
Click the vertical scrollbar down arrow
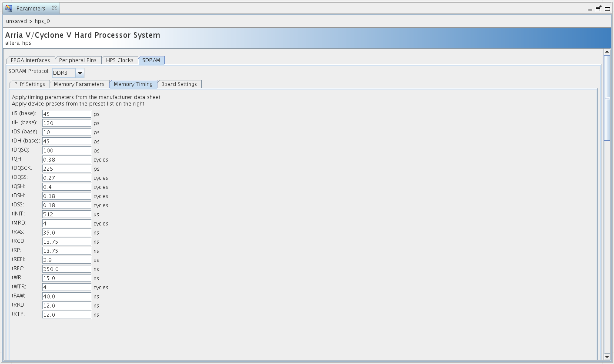click(607, 357)
